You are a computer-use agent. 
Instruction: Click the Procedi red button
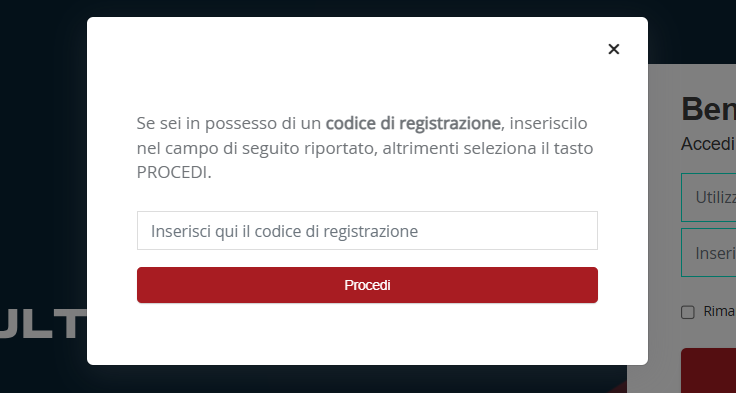click(x=367, y=285)
